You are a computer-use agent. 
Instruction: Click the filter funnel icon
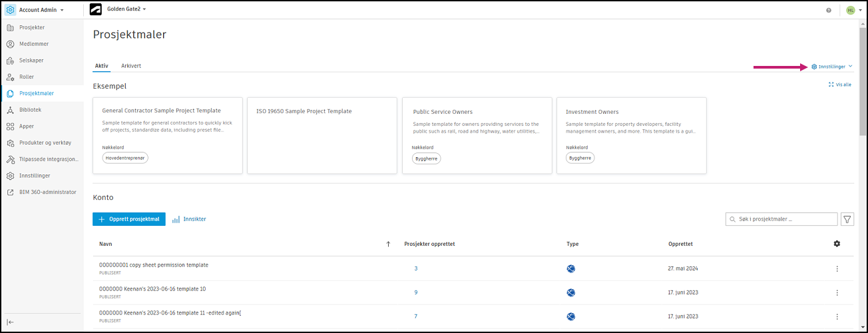tap(847, 219)
